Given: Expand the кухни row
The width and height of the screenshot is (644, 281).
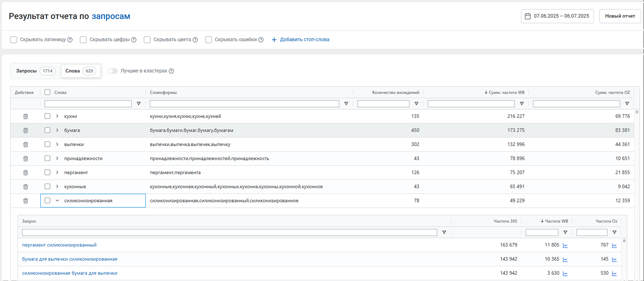Looking at the screenshot, I should pyautogui.click(x=57, y=116).
